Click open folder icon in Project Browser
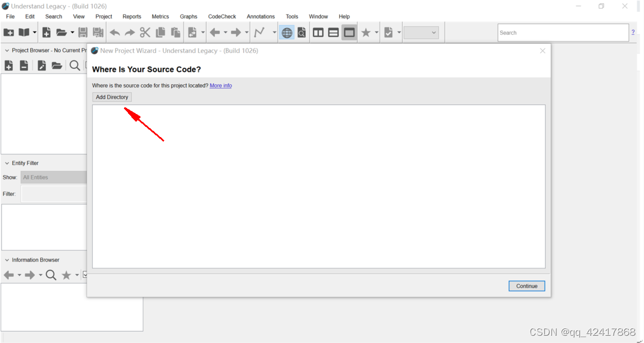The height and width of the screenshot is (343, 644). (x=57, y=65)
